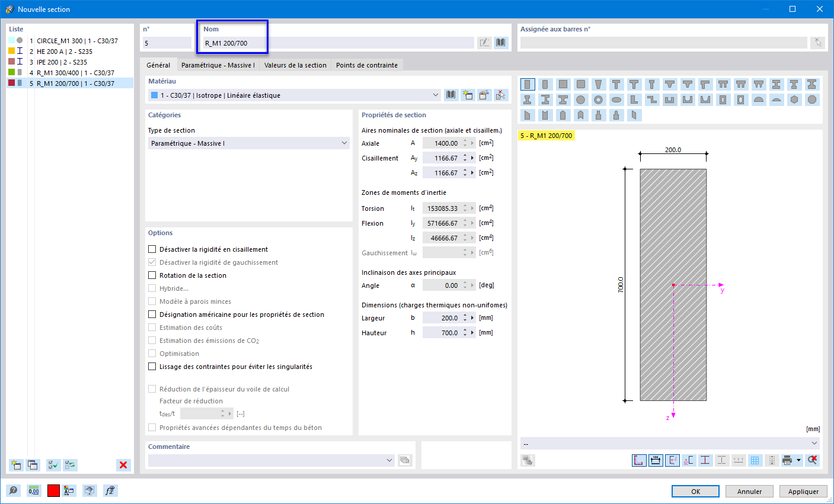Screen dimensions: 834x504
Task: Click the Annuler button
Action: point(749,492)
